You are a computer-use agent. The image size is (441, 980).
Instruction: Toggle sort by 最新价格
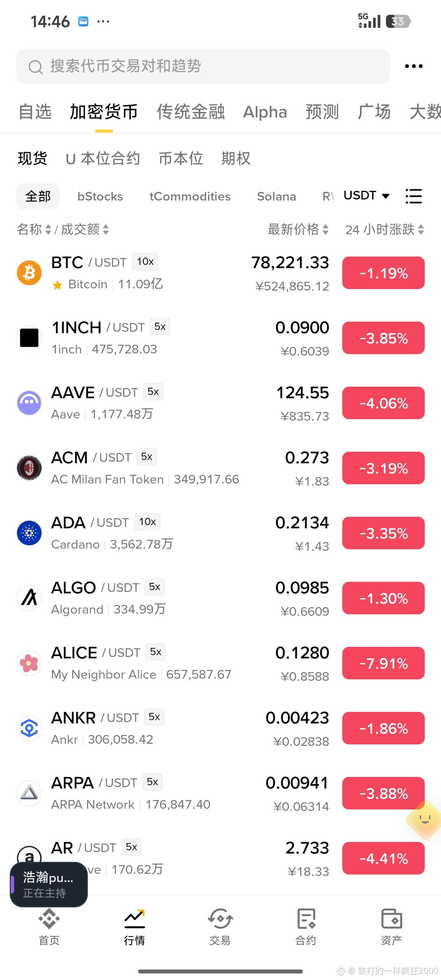click(x=298, y=229)
